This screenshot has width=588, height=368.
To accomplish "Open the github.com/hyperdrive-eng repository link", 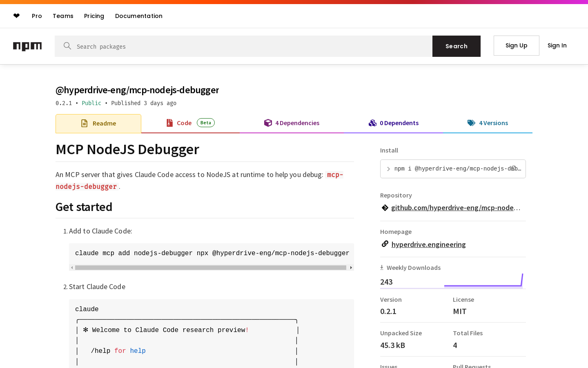I will 456,208.
